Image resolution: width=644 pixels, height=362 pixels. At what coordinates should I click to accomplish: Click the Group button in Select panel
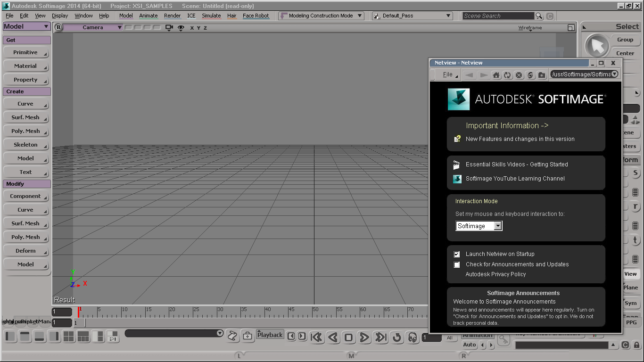pyautogui.click(x=625, y=40)
